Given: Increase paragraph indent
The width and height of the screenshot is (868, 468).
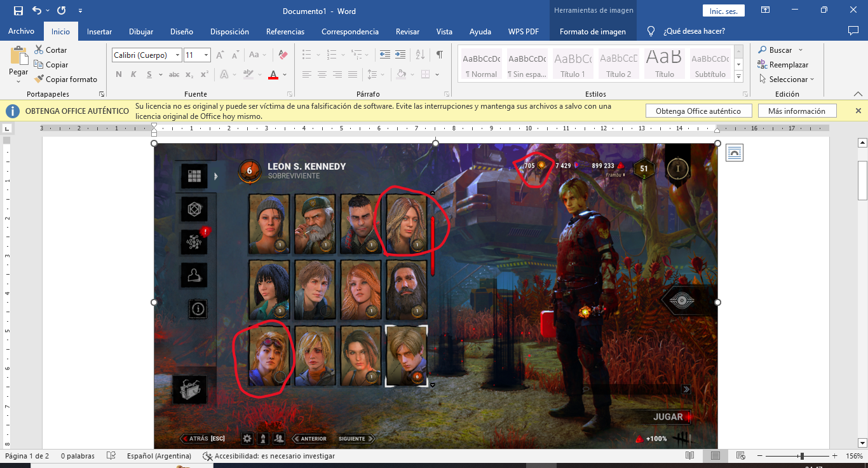Looking at the screenshot, I should 400,55.
